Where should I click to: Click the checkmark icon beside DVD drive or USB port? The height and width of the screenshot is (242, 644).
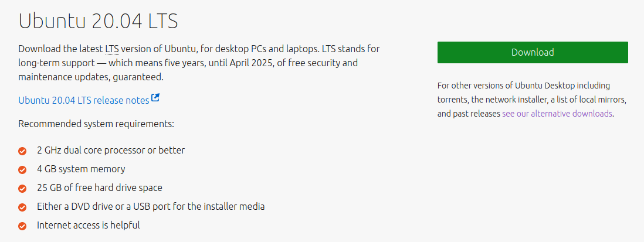23,207
